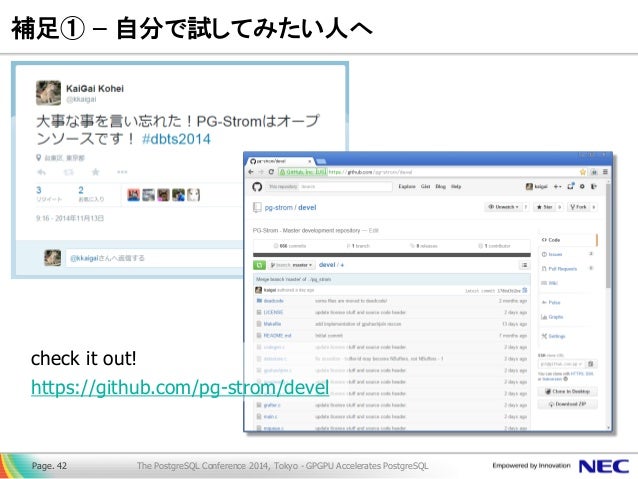Favorite the tweet with the star icon
The height and width of the screenshot is (479, 638).
point(96,172)
